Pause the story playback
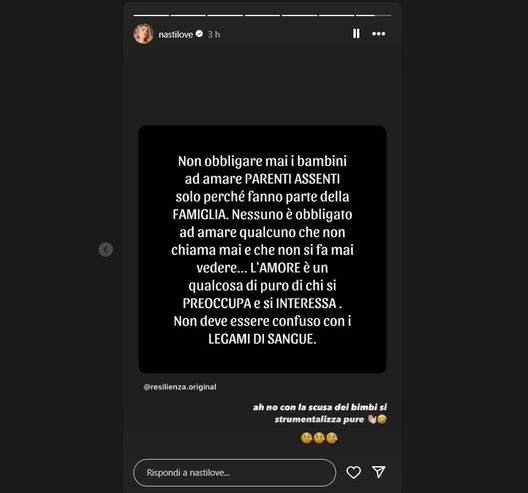Viewport: 528px width, 493px height. pyautogui.click(x=356, y=34)
